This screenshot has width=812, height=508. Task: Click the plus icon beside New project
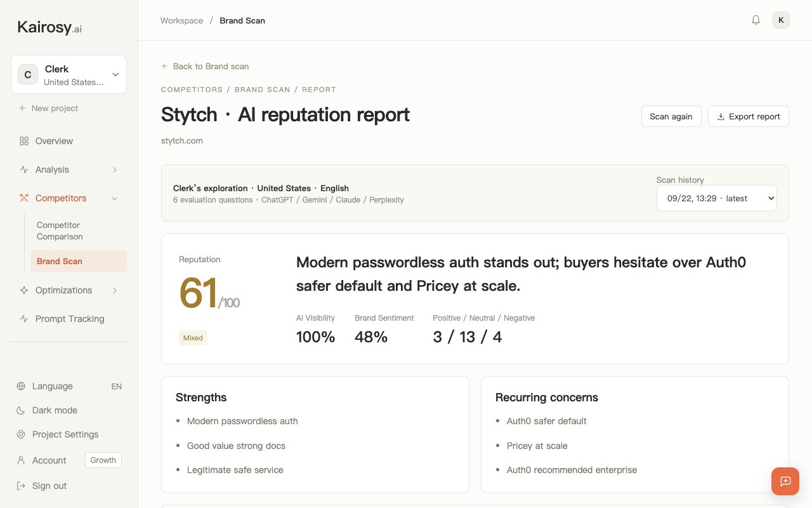[x=22, y=109]
